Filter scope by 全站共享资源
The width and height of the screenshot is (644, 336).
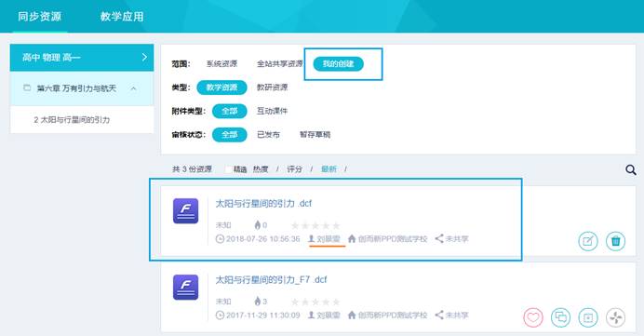click(x=280, y=63)
